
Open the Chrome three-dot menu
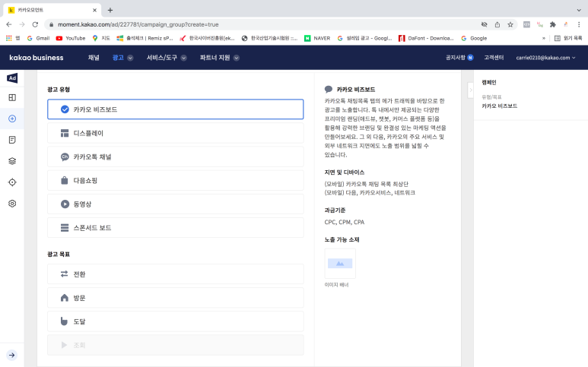579,24
